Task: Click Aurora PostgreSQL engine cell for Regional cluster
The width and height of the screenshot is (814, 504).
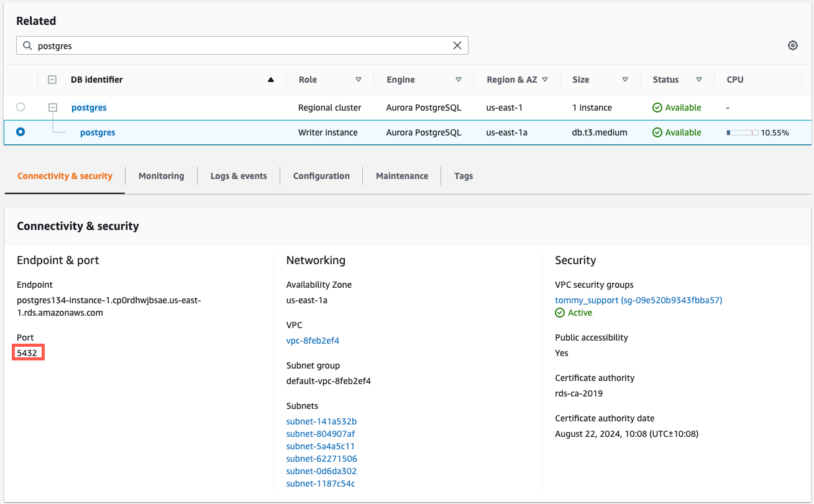Action: pyautogui.click(x=423, y=108)
